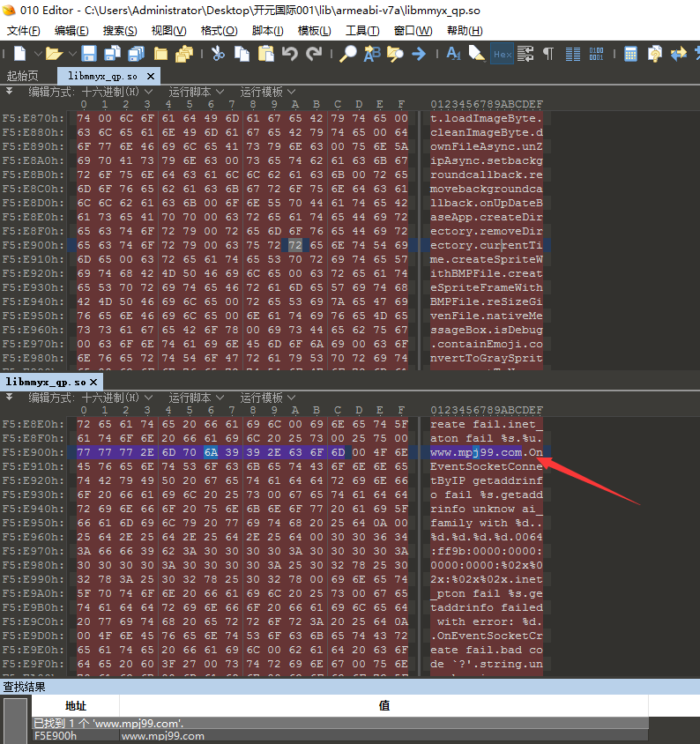Click the Save file floppy disk icon
This screenshot has height=744, width=700.
[x=89, y=54]
